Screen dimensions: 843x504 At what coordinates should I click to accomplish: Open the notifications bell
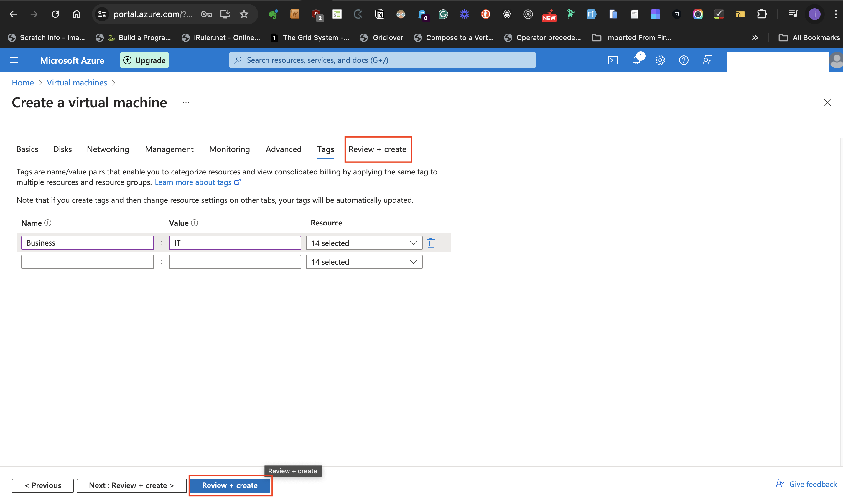click(636, 60)
